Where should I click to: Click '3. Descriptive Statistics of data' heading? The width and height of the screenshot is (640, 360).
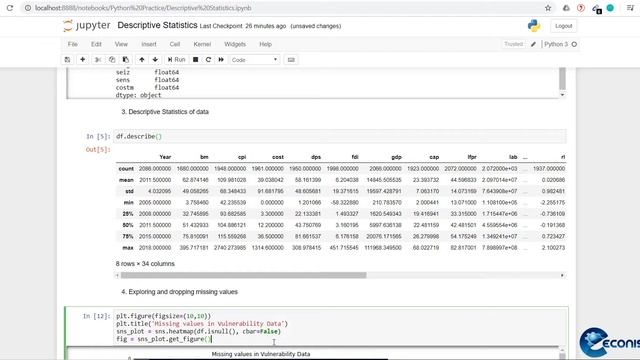pos(165,112)
